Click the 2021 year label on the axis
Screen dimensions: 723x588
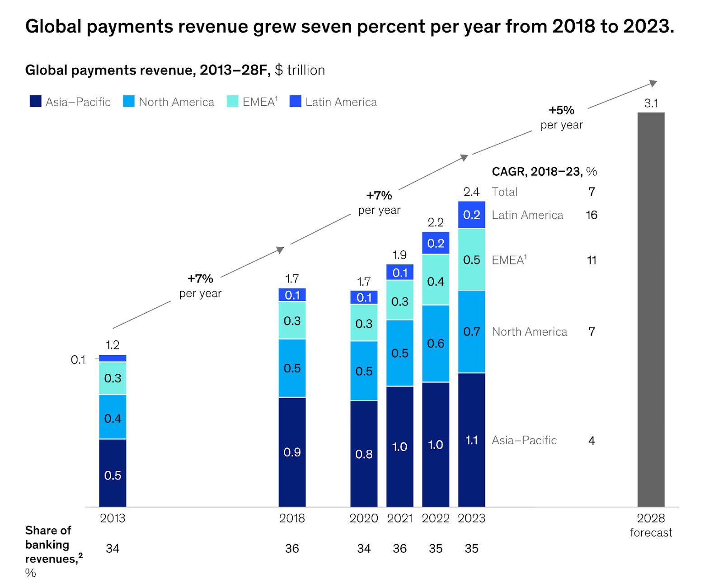(x=399, y=518)
